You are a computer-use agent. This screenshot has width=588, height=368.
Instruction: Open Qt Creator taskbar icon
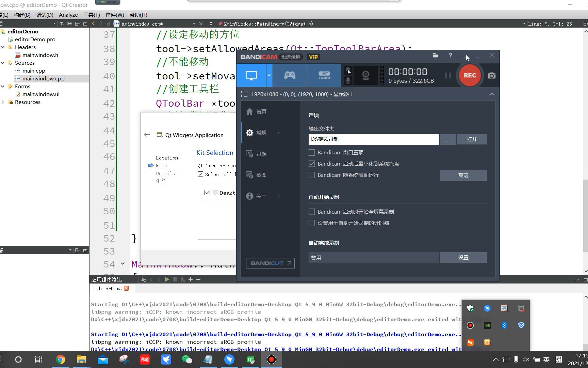250,359
